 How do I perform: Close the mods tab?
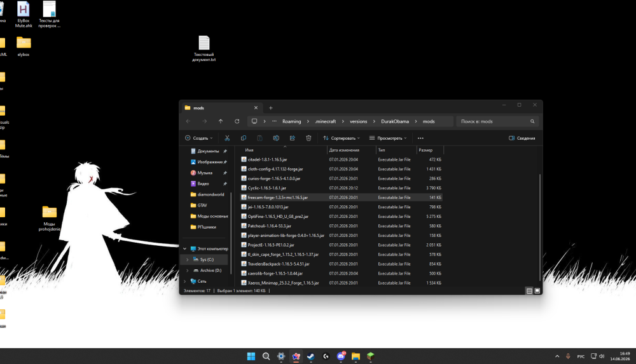pos(256,108)
